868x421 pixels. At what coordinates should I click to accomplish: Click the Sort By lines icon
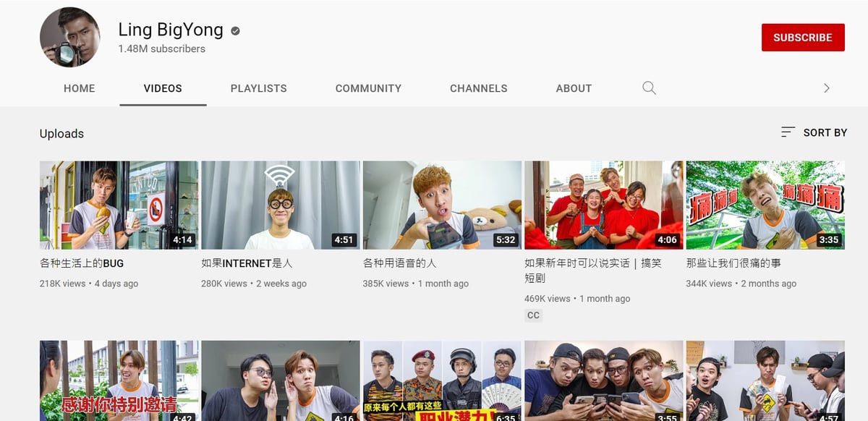tap(788, 132)
